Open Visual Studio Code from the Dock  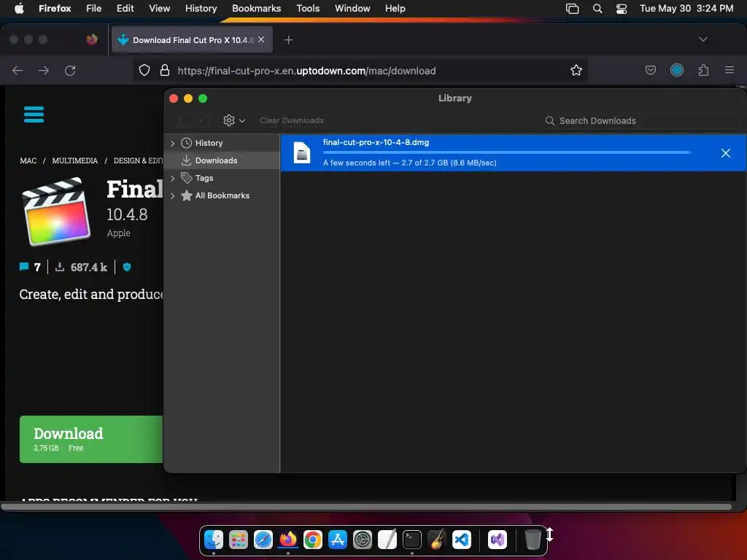point(461,540)
